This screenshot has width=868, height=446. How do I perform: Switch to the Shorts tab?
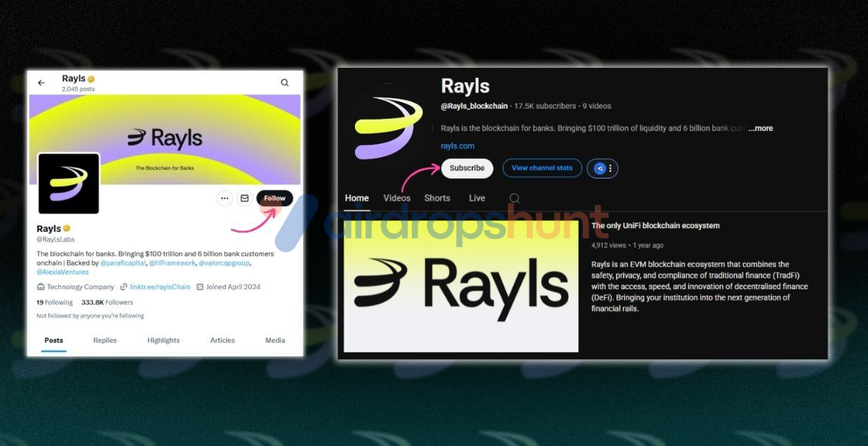pyautogui.click(x=437, y=198)
